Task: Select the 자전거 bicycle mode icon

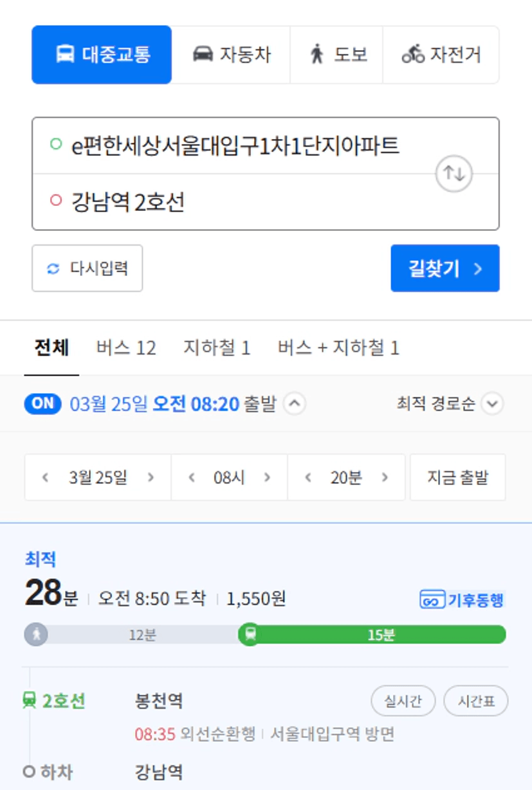Action: [x=413, y=55]
